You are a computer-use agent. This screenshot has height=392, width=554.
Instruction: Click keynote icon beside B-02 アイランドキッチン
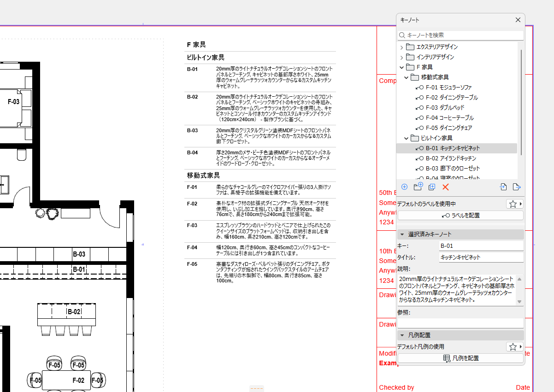(419, 158)
